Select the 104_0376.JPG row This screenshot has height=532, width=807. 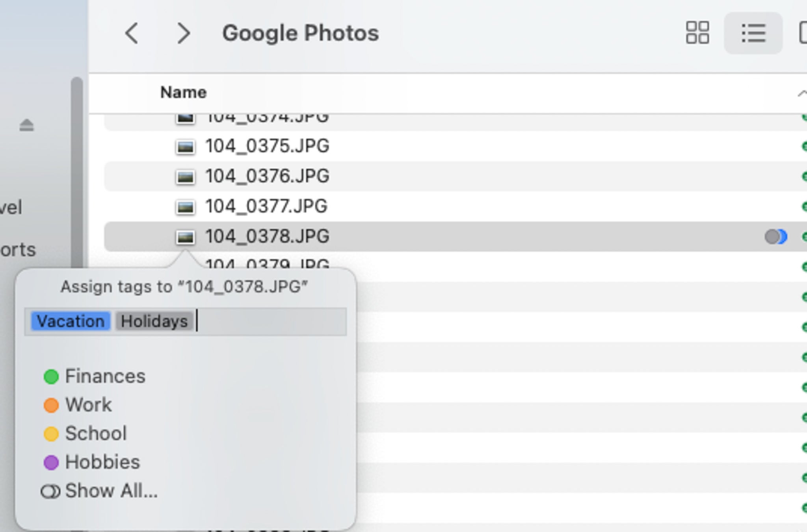pyautogui.click(x=455, y=176)
